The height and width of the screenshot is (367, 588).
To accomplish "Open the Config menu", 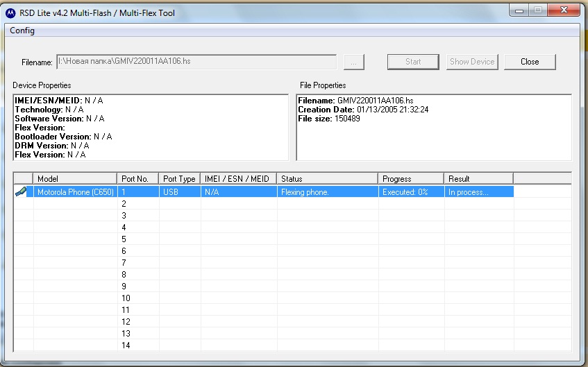I will [22, 31].
